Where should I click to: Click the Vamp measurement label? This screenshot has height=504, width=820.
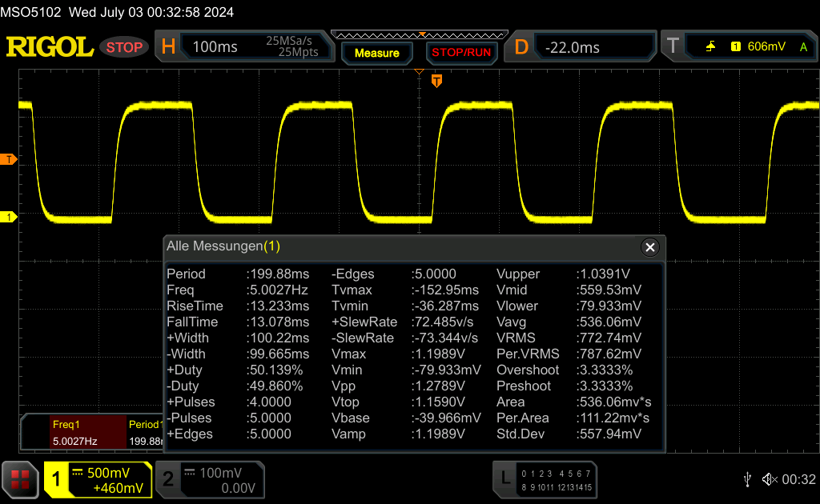coord(348,434)
